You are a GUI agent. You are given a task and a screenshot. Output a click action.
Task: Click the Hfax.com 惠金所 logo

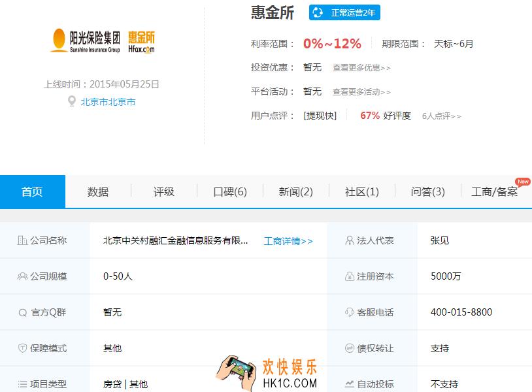tap(141, 42)
